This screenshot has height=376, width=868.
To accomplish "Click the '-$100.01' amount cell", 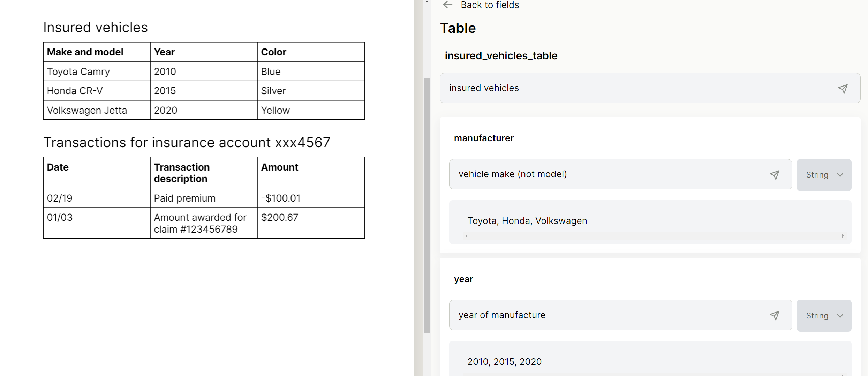I will coord(311,198).
